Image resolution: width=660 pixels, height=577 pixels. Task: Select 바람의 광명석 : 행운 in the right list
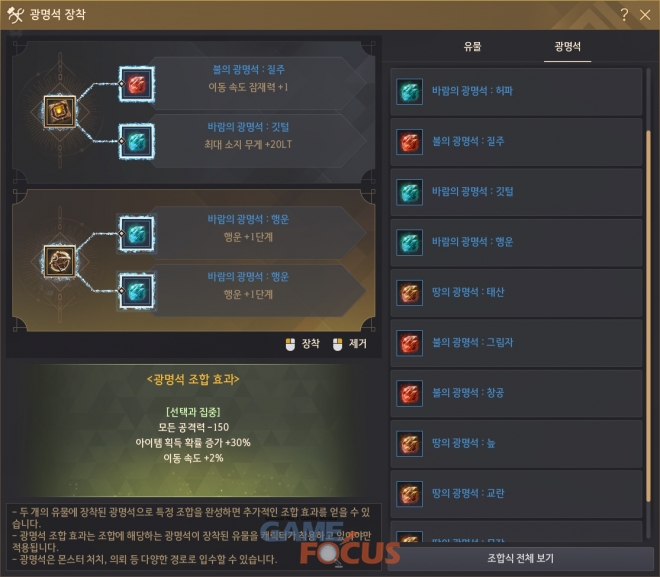point(516,242)
